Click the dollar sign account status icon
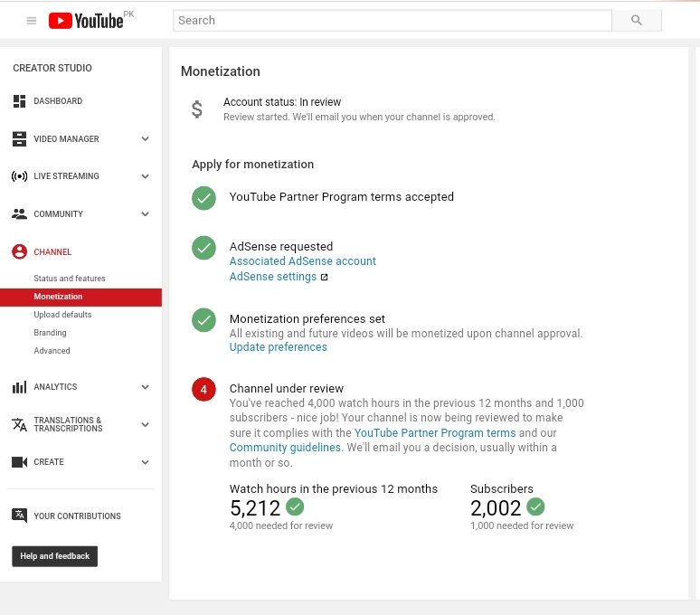 pos(197,109)
